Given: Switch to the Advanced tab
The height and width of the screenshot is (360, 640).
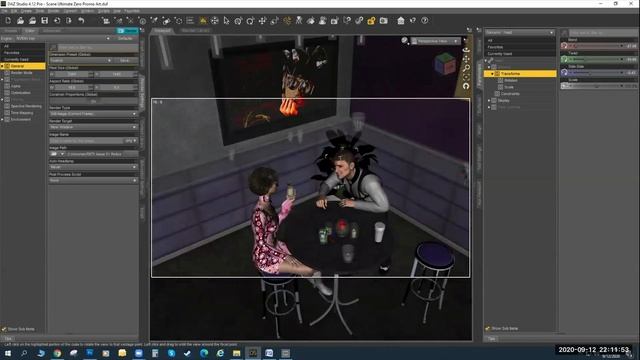Looking at the screenshot, I should pos(52,31).
